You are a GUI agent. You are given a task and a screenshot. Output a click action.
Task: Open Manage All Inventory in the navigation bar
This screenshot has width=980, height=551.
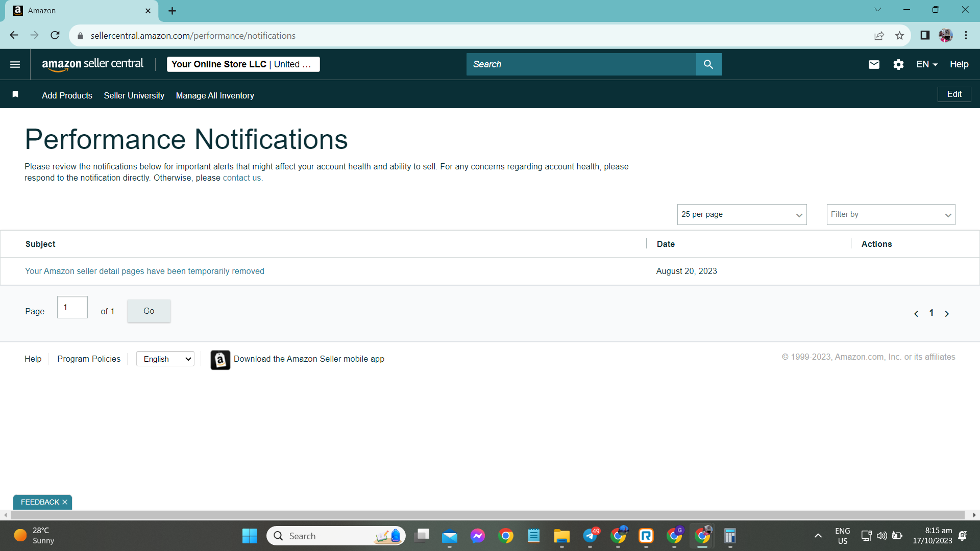[215, 95]
